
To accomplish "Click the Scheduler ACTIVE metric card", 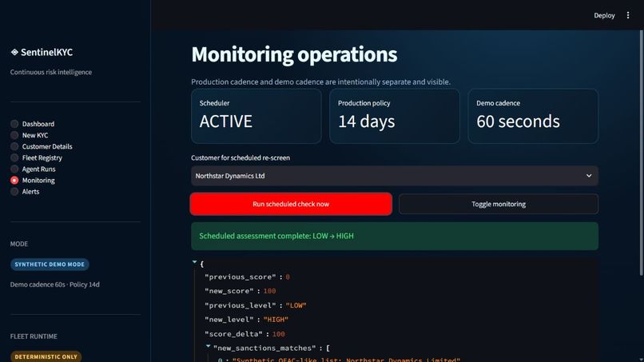I will 256,117.
